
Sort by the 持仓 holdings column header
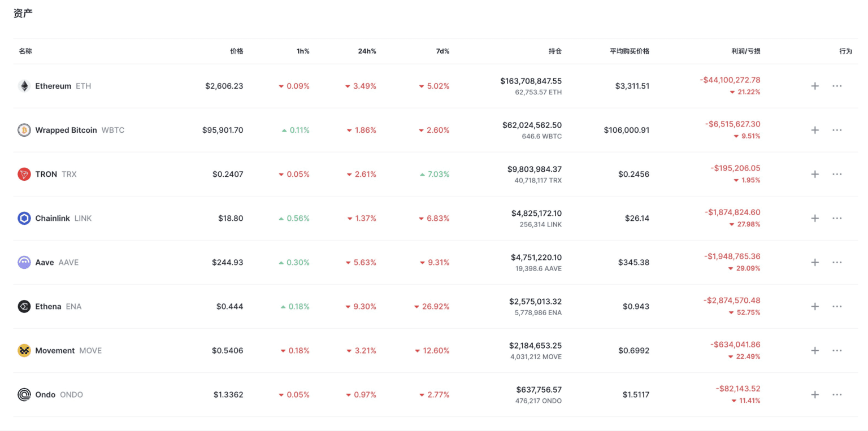[555, 51]
